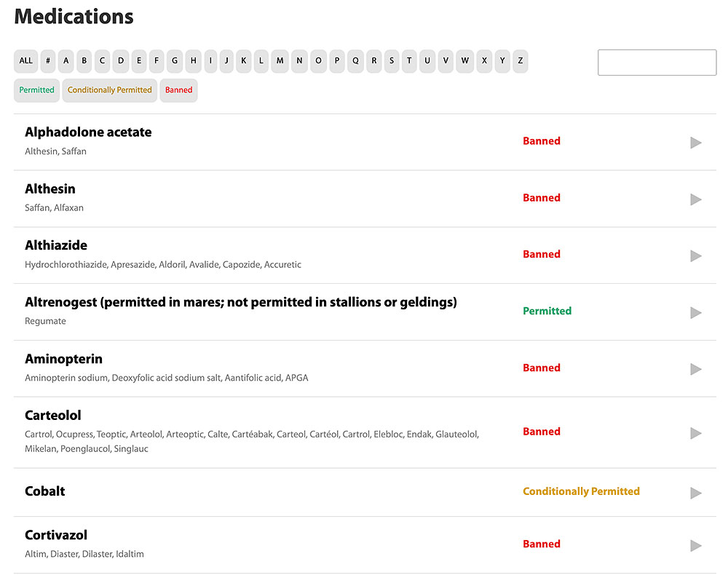The height and width of the screenshot is (575, 728).
Task: Filter medications by letter M
Action: (280, 61)
